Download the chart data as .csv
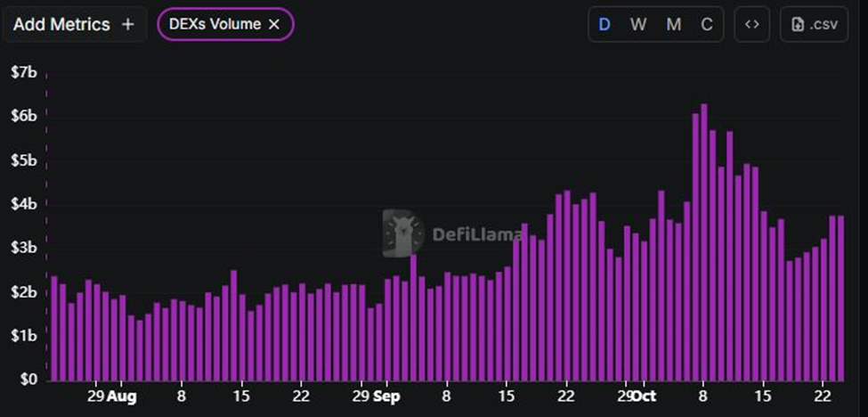Image resolution: width=868 pixels, height=417 pixels. (814, 24)
